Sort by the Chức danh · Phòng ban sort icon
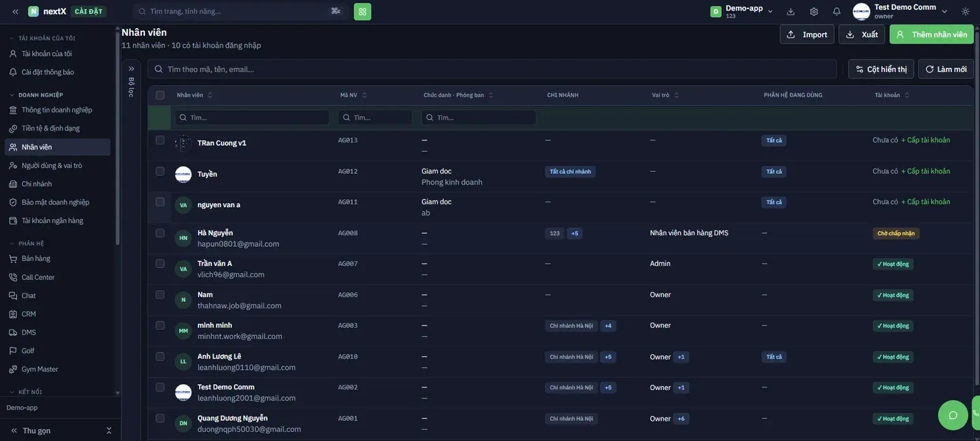The image size is (980, 441). [x=491, y=95]
